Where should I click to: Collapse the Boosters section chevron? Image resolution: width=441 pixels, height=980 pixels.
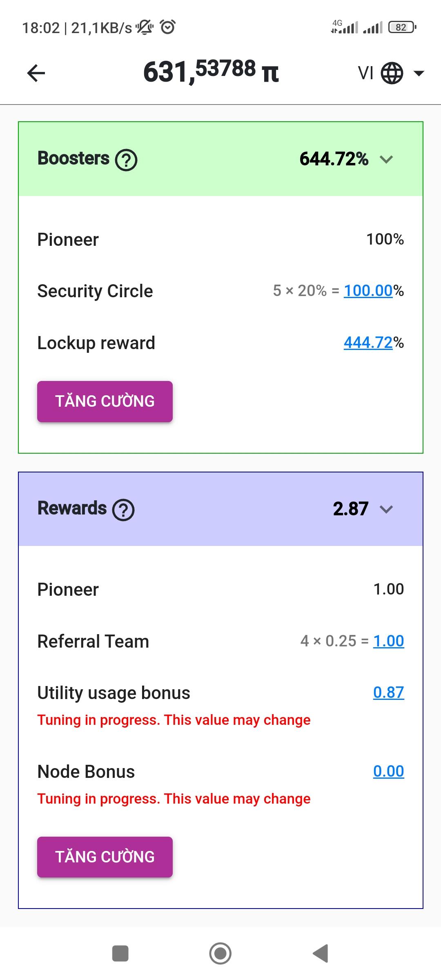click(386, 159)
